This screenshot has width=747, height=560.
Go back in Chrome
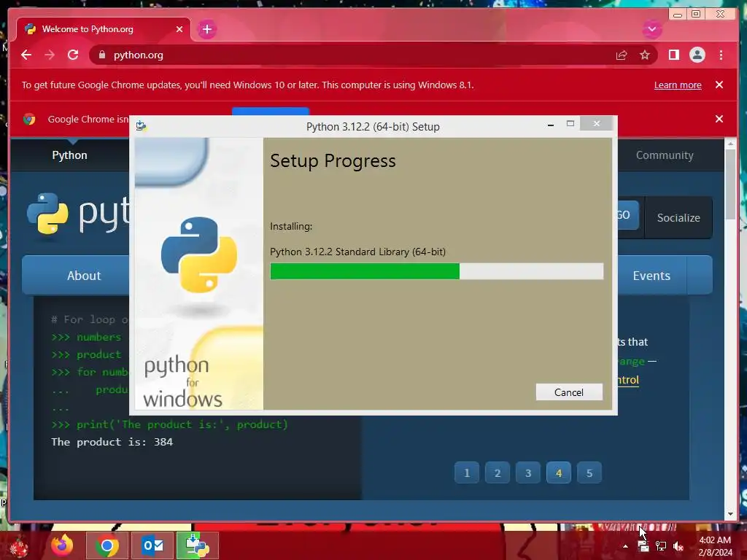(26, 55)
